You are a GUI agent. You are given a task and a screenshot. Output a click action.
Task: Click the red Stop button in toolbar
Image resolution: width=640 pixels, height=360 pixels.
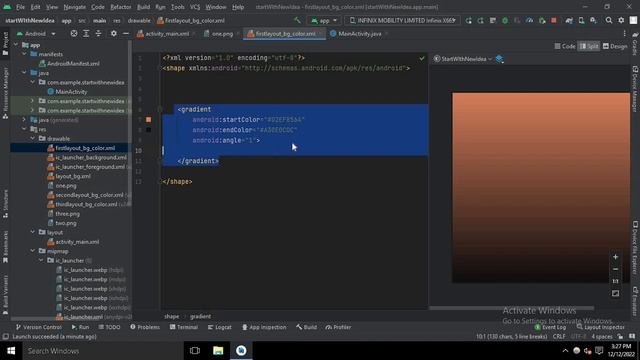coord(554,20)
